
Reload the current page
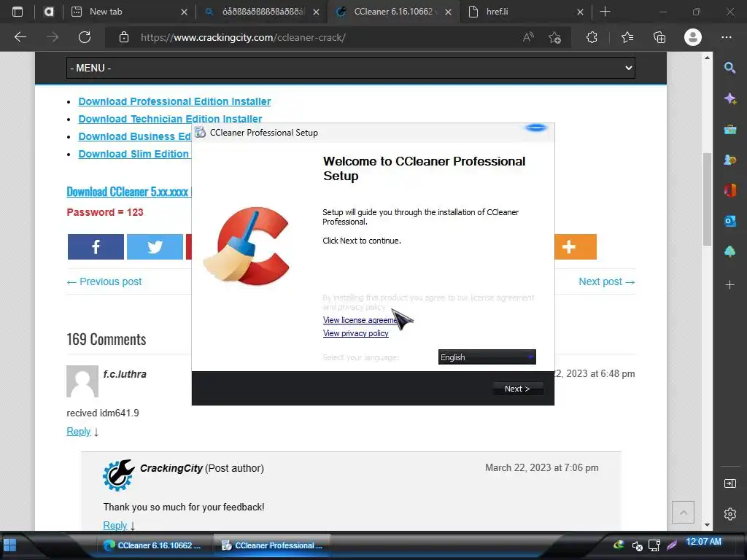[x=85, y=37]
